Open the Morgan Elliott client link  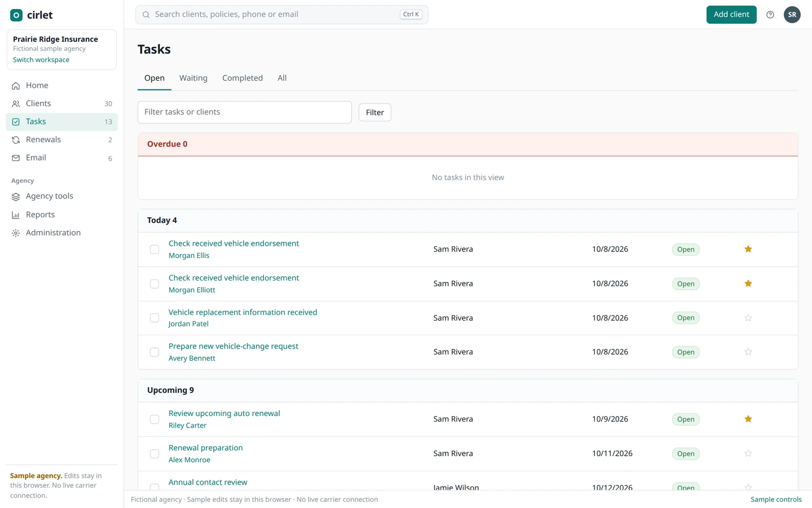point(192,290)
